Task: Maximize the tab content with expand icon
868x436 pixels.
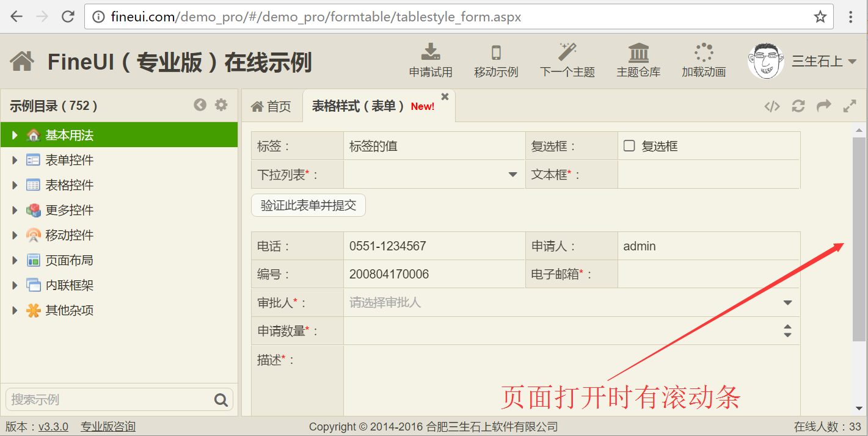Action: 850,106
